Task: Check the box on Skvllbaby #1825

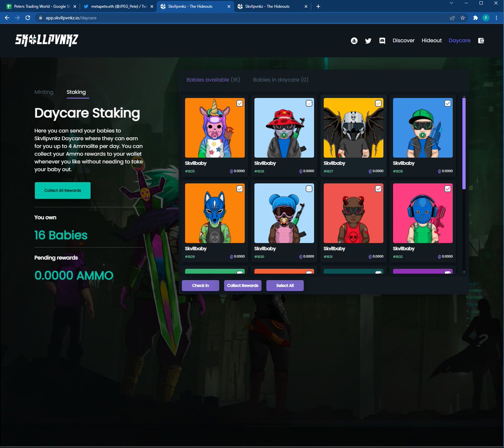Action: point(240,103)
